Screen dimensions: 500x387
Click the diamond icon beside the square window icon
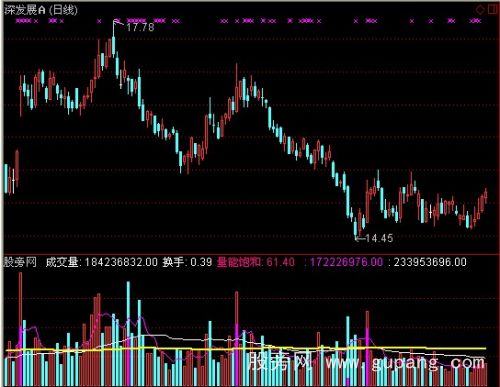point(480,10)
